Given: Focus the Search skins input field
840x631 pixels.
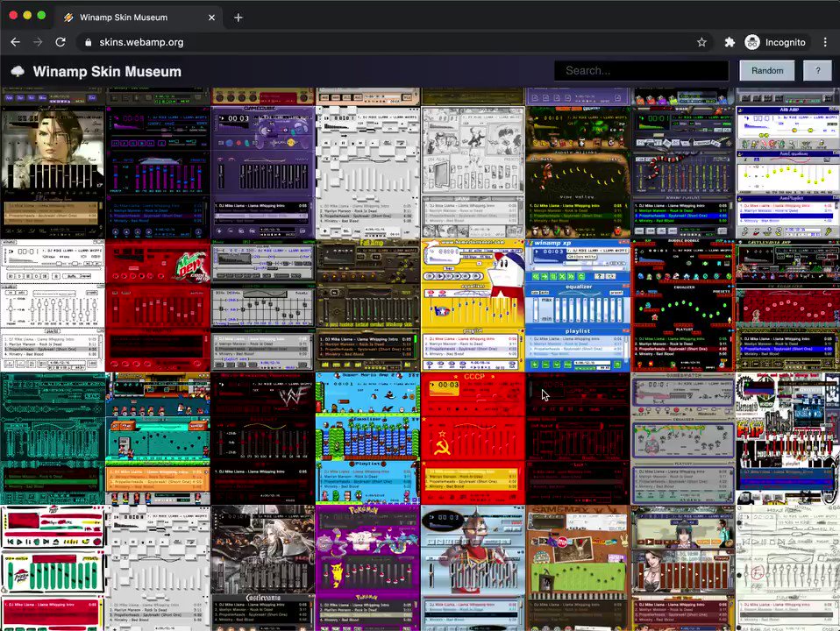Looking at the screenshot, I should [x=641, y=71].
